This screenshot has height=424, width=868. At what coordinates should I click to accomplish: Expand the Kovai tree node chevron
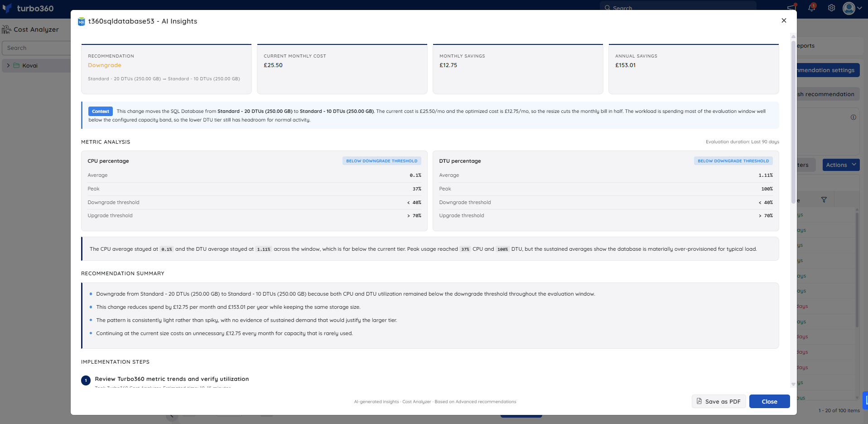(x=8, y=65)
